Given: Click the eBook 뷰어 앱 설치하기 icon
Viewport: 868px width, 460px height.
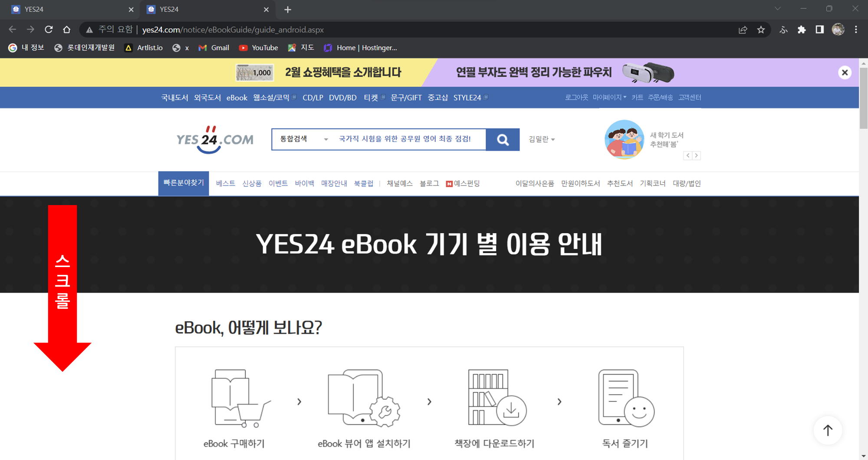Looking at the screenshot, I should [x=364, y=398].
